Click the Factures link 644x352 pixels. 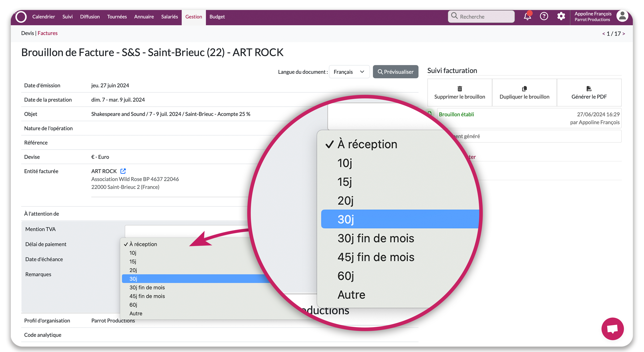click(48, 33)
